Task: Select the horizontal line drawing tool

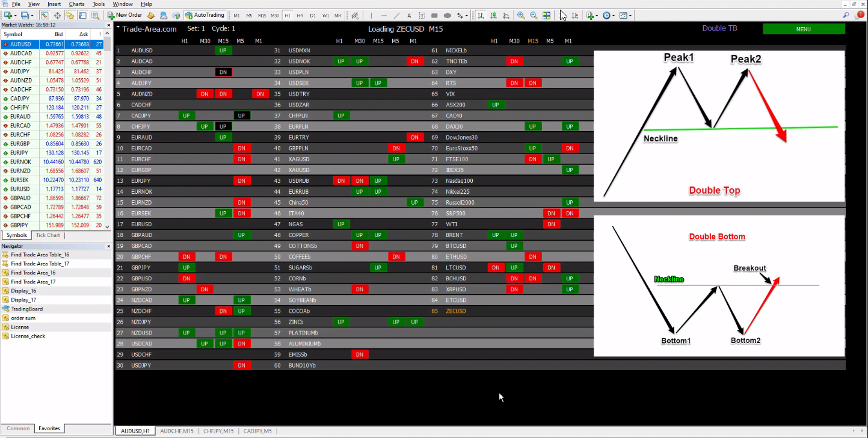Action: (x=384, y=15)
